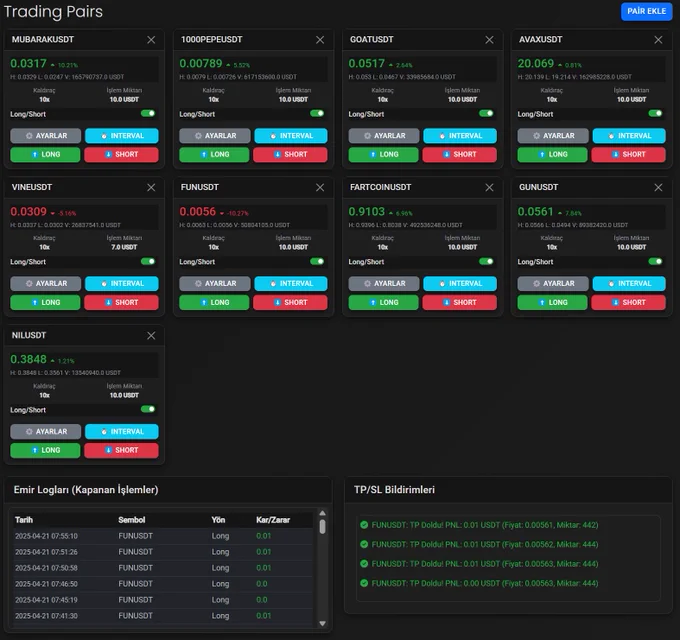Toggle Long/Short switch for 1000PEPEUSDT
Image resolution: width=680 pixels, height=640 pixels.
pos(317,113)
